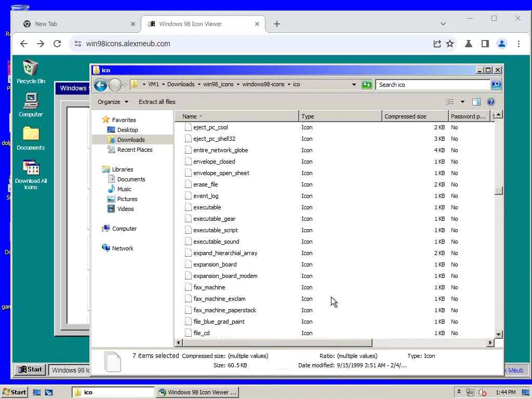Share this page from Chrome toolbar

437,44
